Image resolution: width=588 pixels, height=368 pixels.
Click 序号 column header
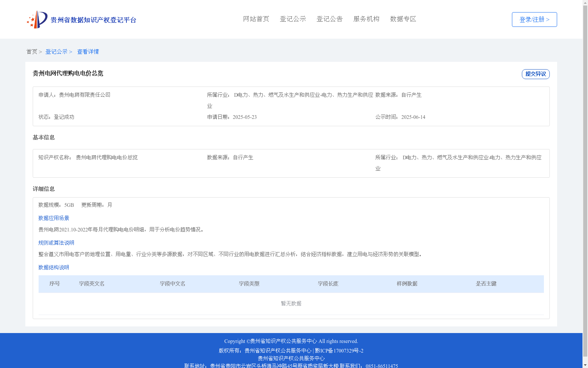[55, 284]
